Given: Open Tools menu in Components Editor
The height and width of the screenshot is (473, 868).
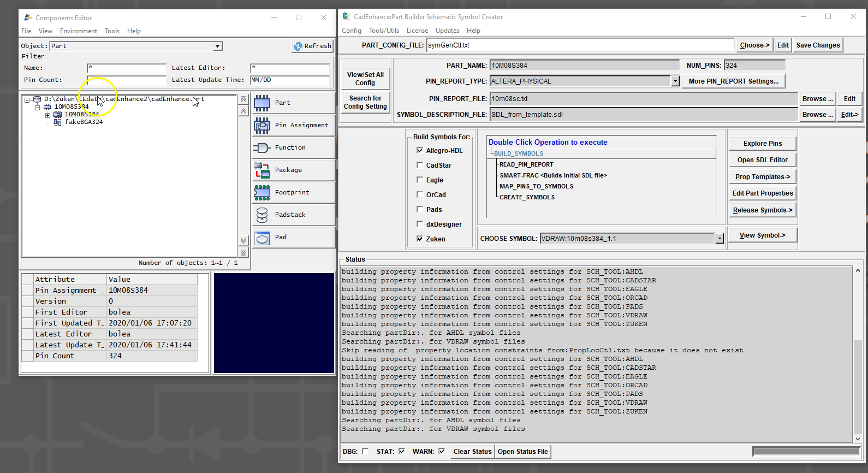Looking at the screenshot, I should pyautogui.click(x=112, y=31).
